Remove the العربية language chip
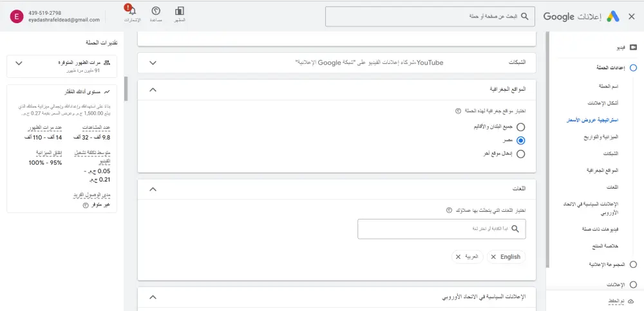 click(458, 256)
